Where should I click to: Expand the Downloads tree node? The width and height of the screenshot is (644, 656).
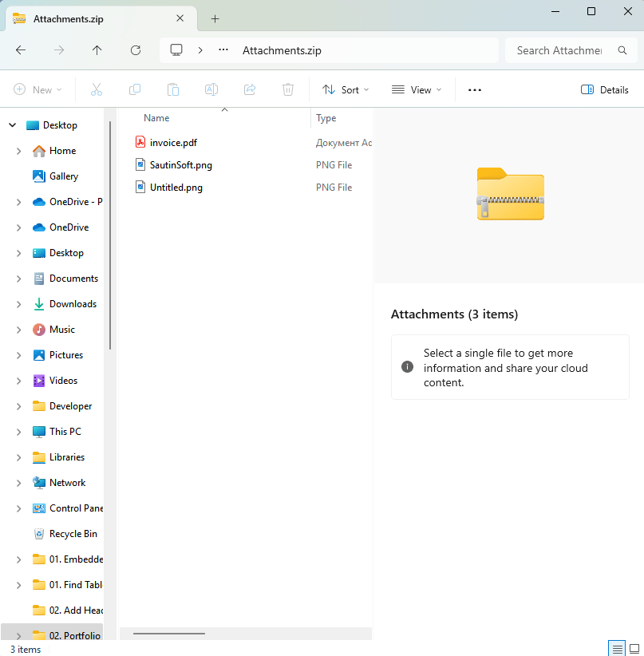pos(19,304)
